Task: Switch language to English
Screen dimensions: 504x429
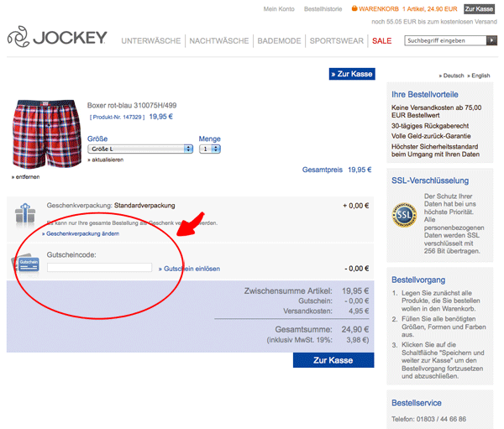Action: tap(479, 76)
